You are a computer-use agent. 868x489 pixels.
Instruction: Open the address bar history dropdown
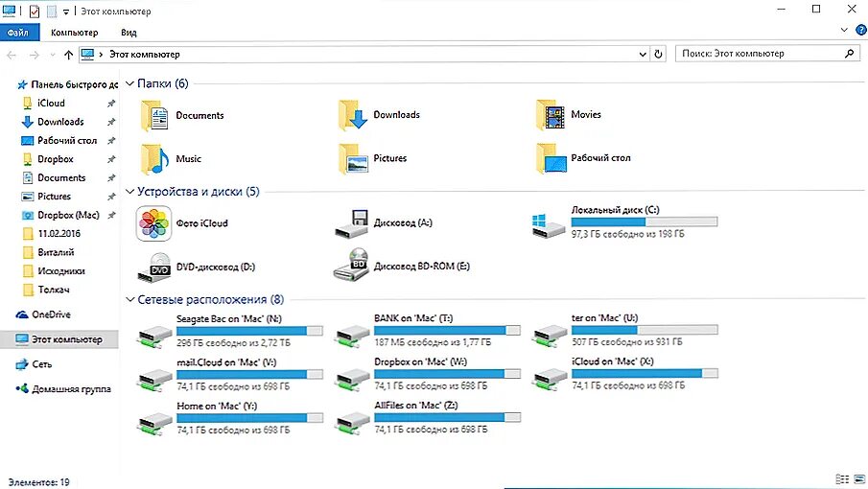click(x=643, y=55)
